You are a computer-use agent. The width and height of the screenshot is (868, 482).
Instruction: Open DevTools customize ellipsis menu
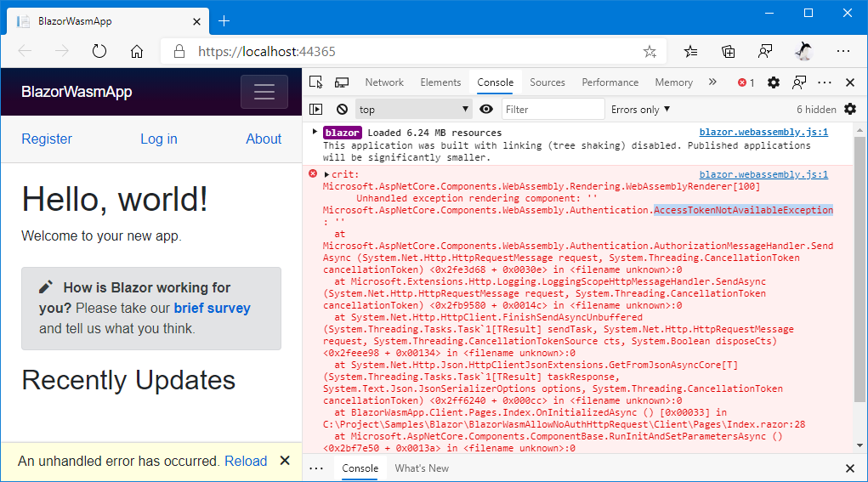point(825,82)
